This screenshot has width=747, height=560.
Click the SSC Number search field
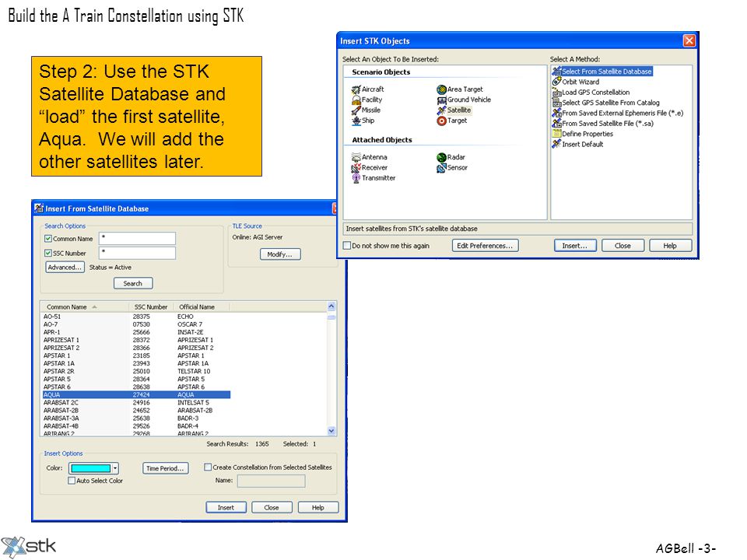pyautogui.click(x=137, y=253)
